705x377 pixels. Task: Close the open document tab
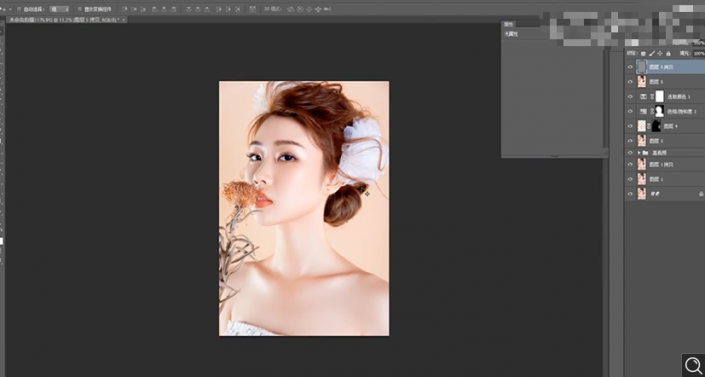pyautogui.click(x=124, y=20)
